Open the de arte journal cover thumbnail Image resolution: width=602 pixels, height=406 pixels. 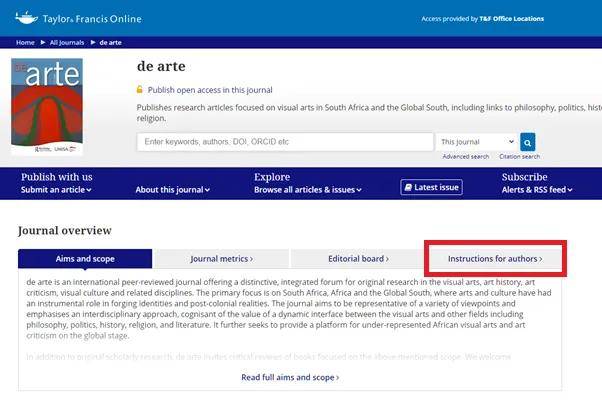pyautogui.click(x=47, y=106)
